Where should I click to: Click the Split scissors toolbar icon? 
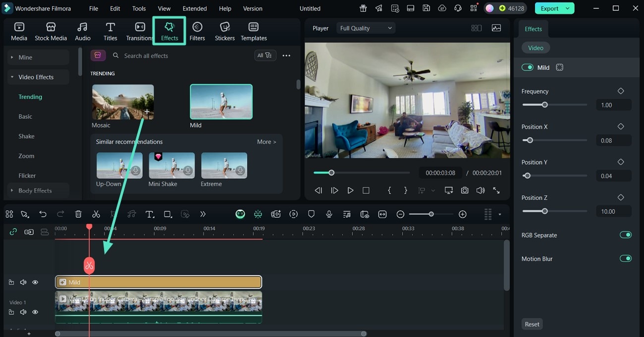96,214
